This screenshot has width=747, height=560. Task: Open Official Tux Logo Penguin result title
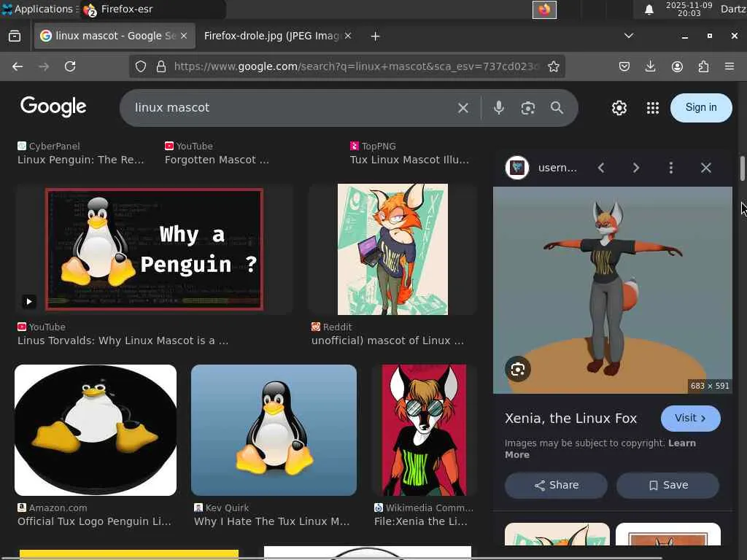pyautogui.click(x=94, y=522)
